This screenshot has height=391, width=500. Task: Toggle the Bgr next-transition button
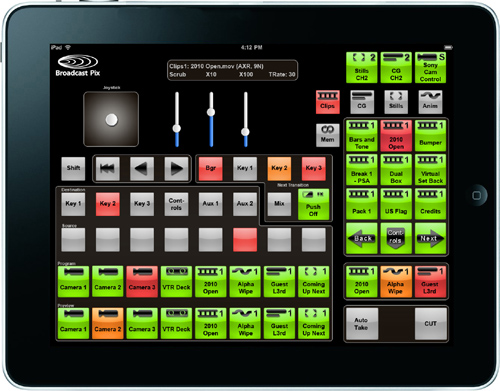pyautogui.click(x=211, y=169)
